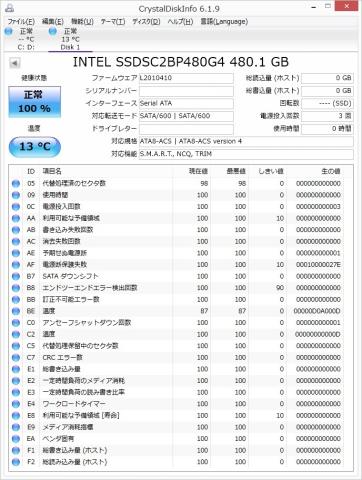Click the 生の値 column header
The image size is (362, 480).
tap(315, 171)
